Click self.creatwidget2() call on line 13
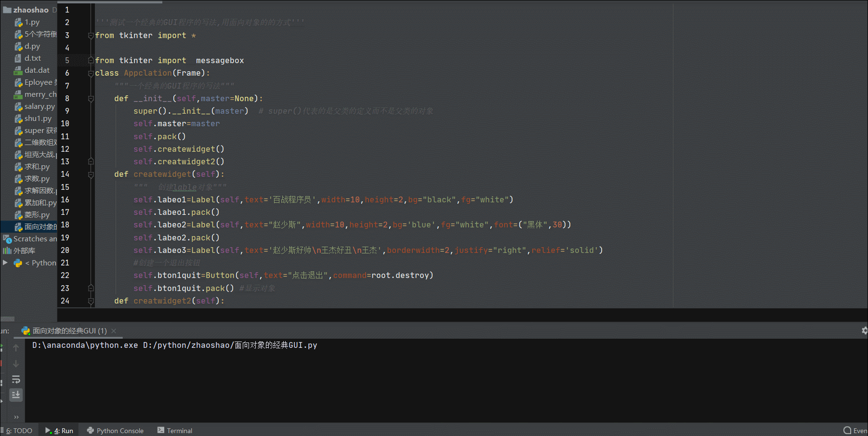Viewport: 868px width, 436px height. pos(179,162)
